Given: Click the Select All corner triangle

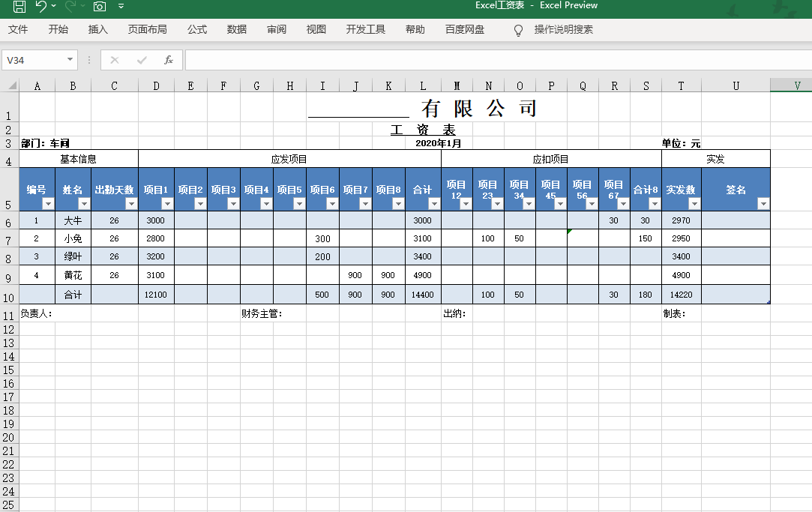Looking at the screenshot, I should (13, 86).
